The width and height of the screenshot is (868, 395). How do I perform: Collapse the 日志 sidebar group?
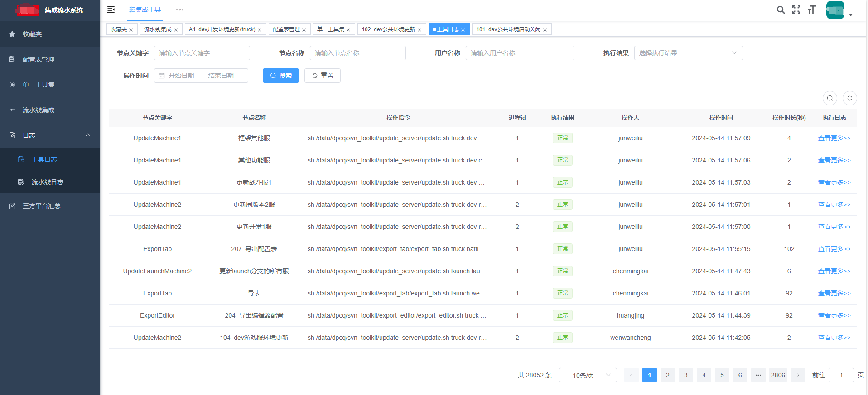(x=50, y=135)
